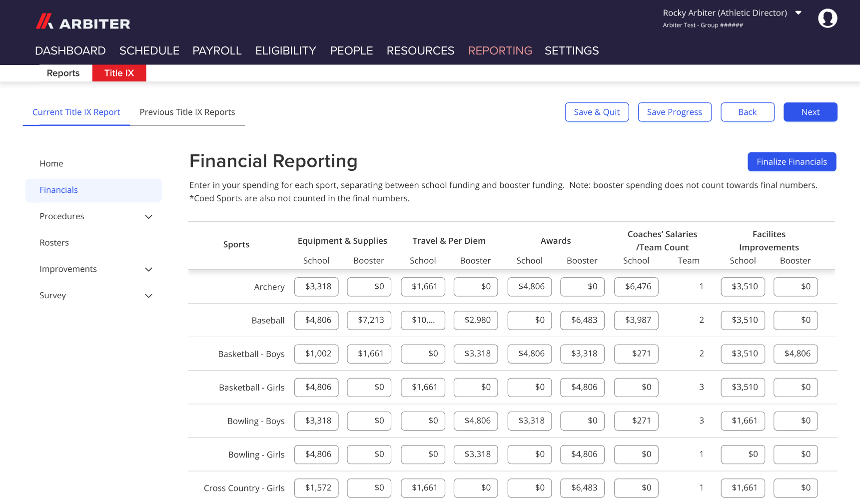This screenshot has width=860, height=504.
Task: Edit Basketball - Boys Travel Booster field
Action: [476, 354]
